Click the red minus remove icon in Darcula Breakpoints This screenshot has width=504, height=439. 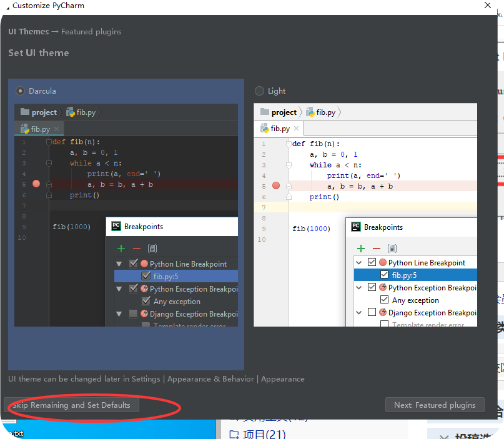(x=137, y=249)
